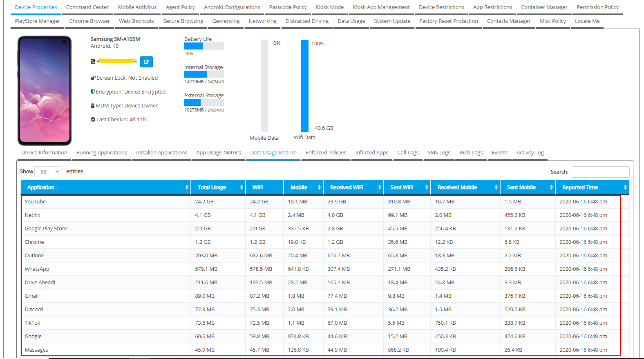This screenshot has height=359, width=644.
Task: Open System Update tab
Action: [x=392, y=21]
